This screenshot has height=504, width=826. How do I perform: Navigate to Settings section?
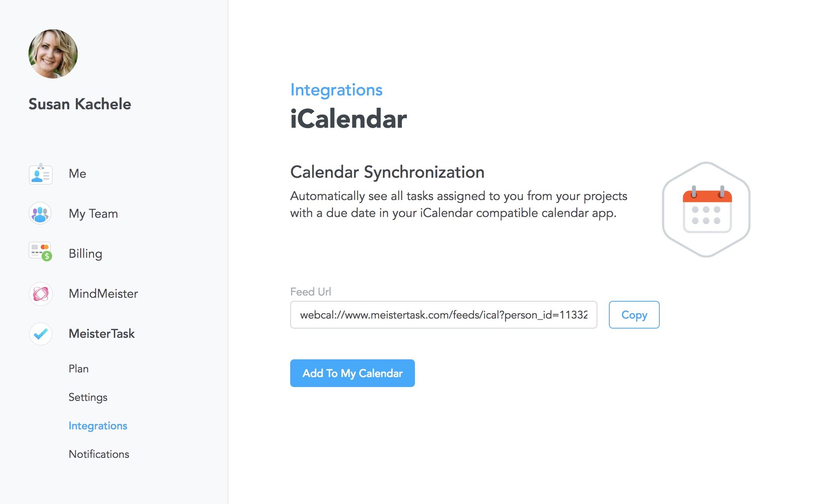[87, 397]
